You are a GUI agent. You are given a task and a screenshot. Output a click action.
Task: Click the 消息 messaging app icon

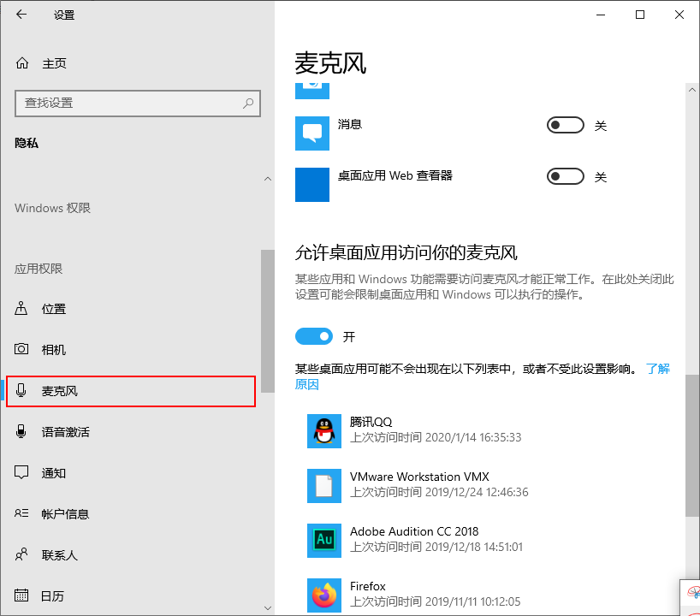(x=311, y=133)
